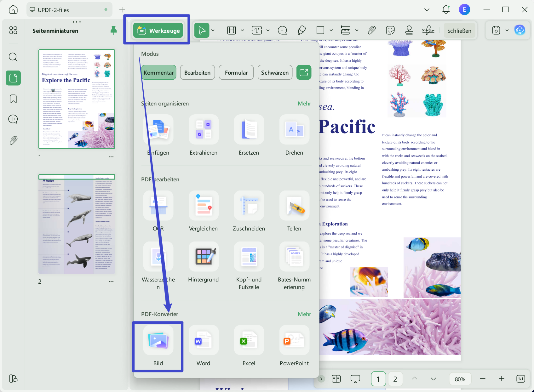Add a new tab
This screenshot has width=534, height=392.
click(122, 10)
